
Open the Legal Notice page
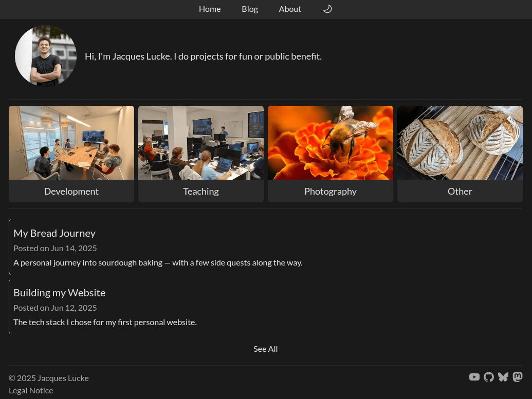point(31,390)
